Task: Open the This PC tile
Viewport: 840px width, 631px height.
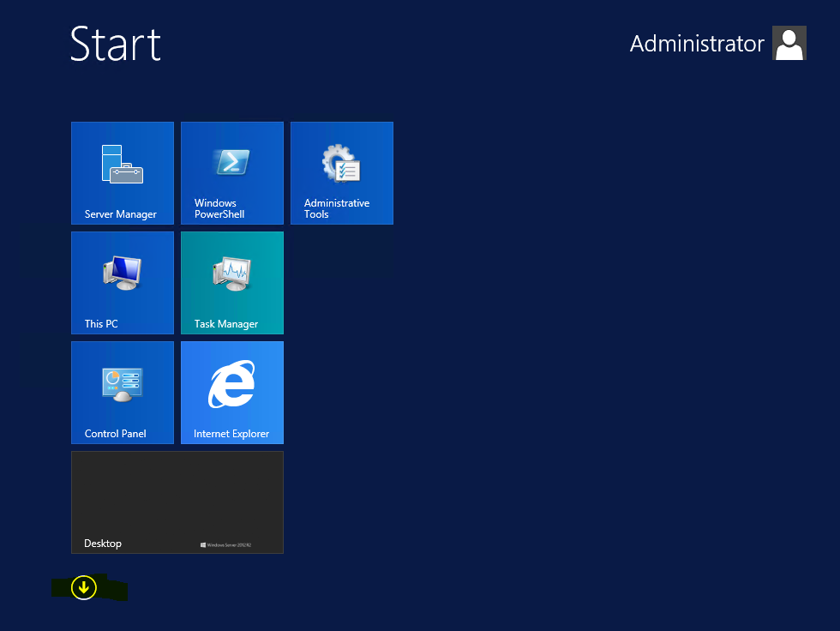Action: coord(123,283)
